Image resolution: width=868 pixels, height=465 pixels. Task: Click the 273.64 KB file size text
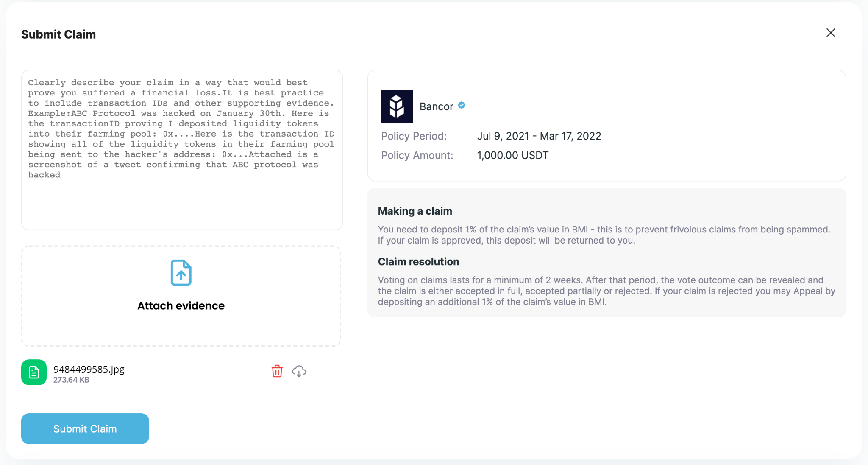(x=71, y=380)
